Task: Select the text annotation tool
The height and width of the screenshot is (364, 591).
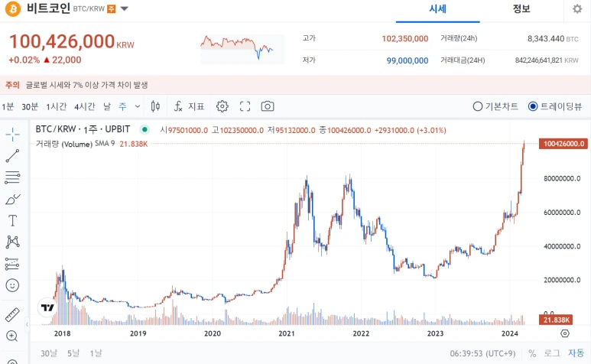Action: [12, 220]
